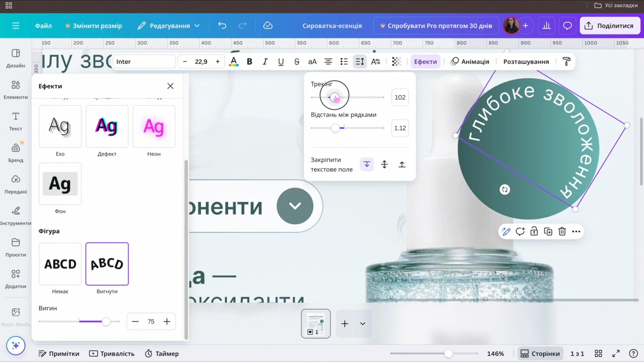Open the bulleted list option
The height and width of the screenshot is (362, 644).
click(344, 62)
